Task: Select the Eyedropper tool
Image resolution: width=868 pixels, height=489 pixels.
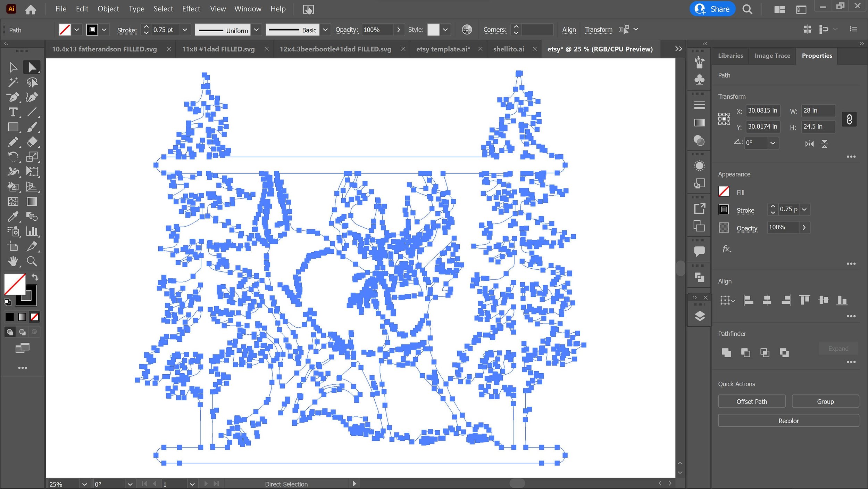Action: tap(13, 217)
